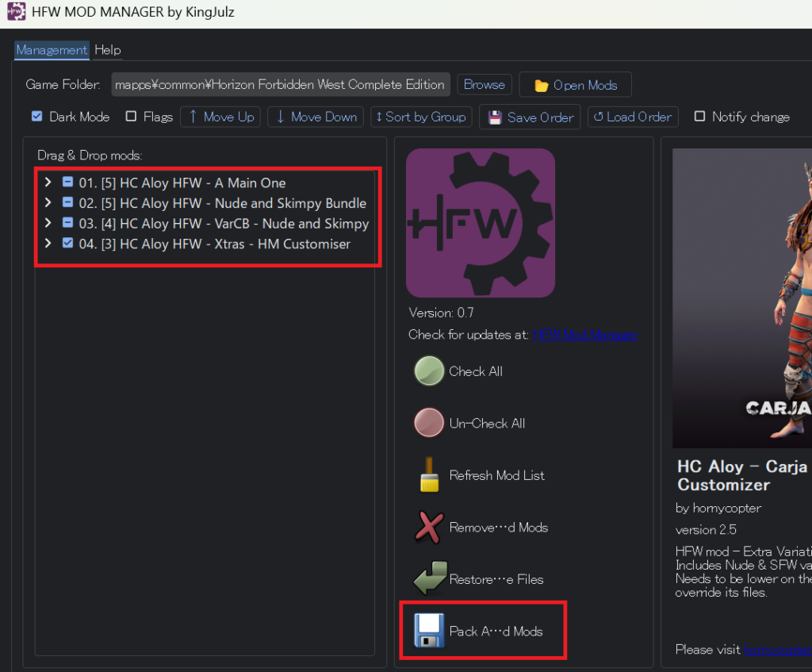Click the purple HFW gear logo

(x=480, y=223)
